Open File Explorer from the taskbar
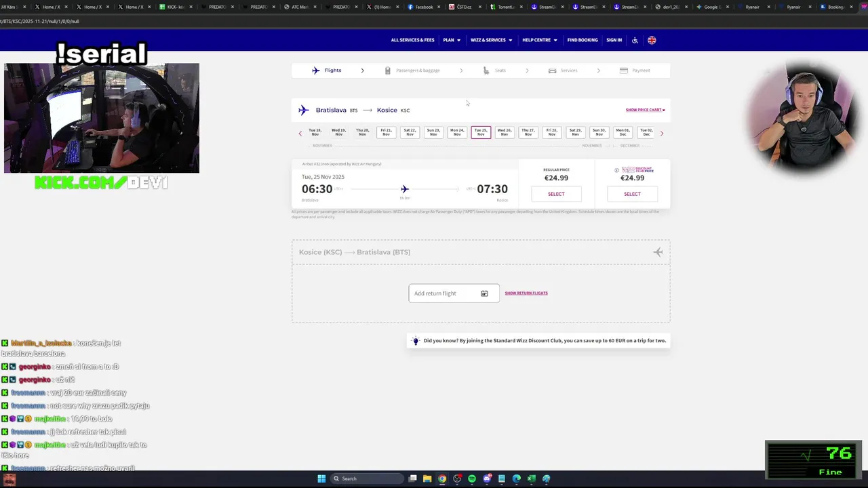 (x=427, y=479)
